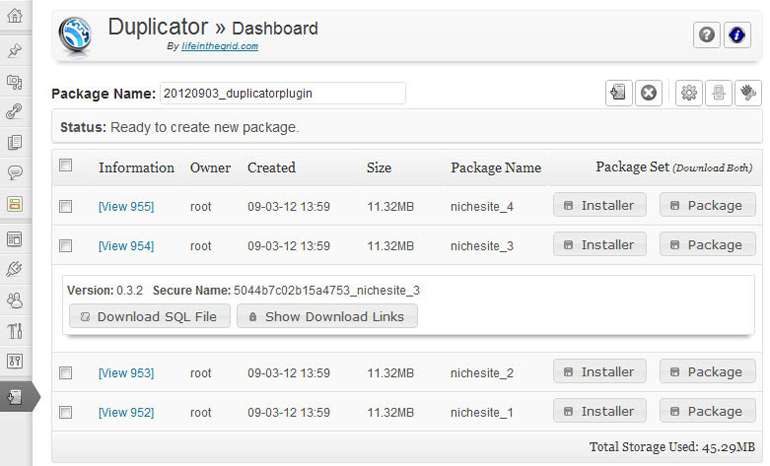Collapse details via View 954 link
Image resolution: width=770 pixels, height=466 pixels.
point(126,246)
